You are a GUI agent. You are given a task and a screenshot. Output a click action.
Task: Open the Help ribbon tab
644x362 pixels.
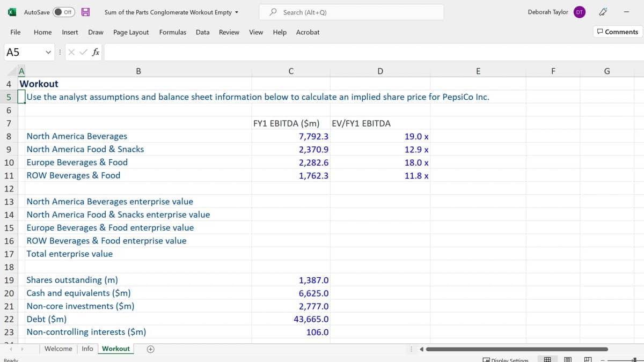click(280, 32)
